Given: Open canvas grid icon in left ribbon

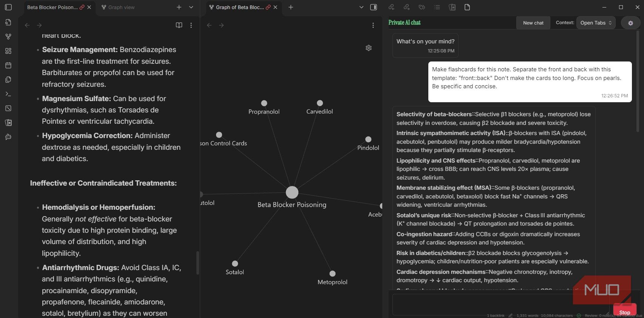Looking at the screenshot, I should click(8, 51).
